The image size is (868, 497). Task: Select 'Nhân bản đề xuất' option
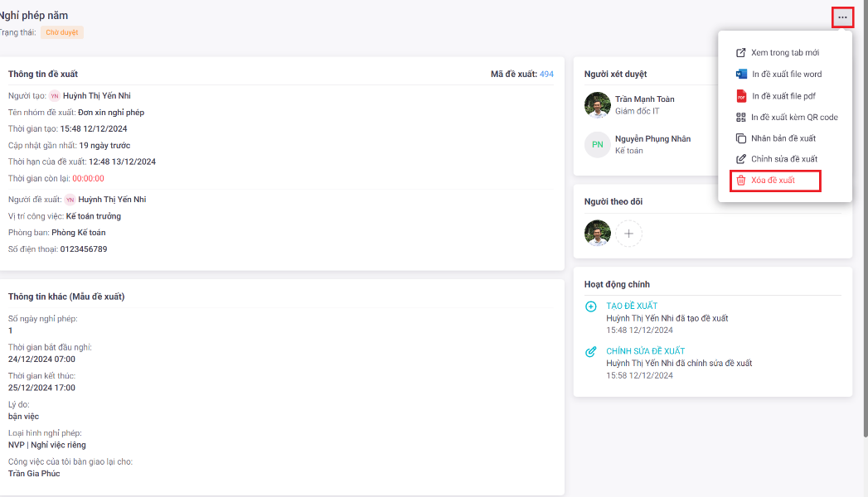783,138
